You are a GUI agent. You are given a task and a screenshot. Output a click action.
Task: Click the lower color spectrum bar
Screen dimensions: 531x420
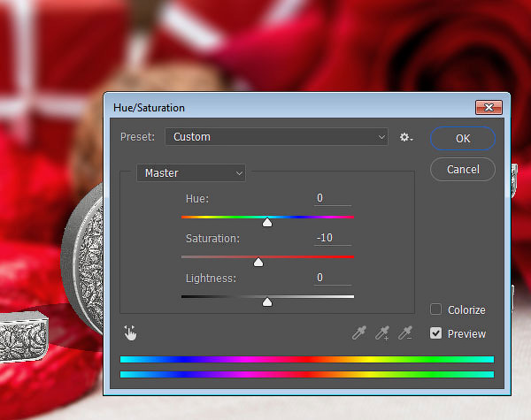click(307, 374)
